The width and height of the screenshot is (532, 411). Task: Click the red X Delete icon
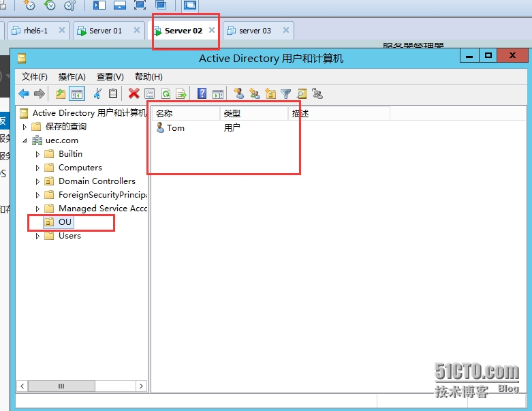134,93
